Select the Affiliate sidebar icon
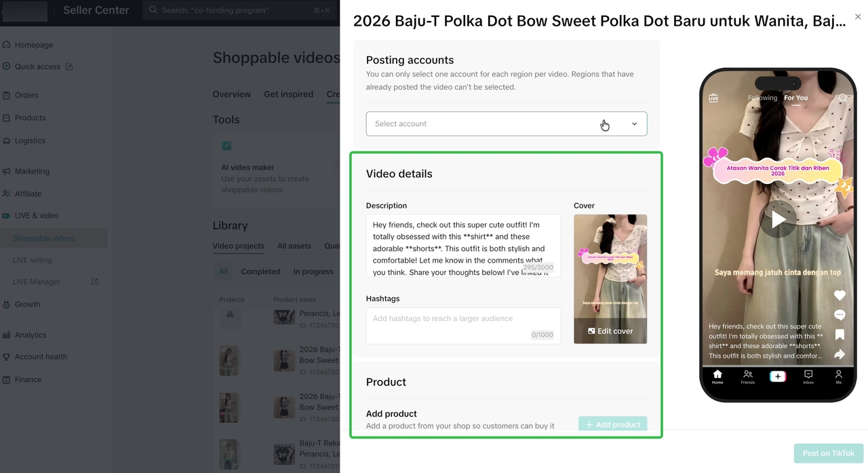Viewport: 868px width, 473px height. [7, 193]
